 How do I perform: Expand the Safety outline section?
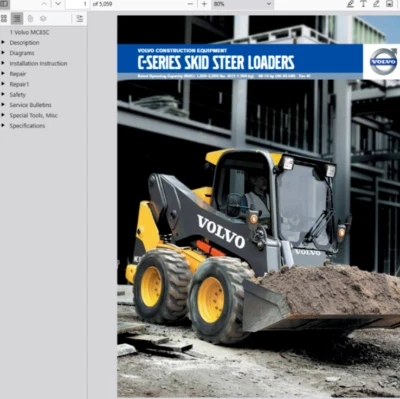click(3, 94)
